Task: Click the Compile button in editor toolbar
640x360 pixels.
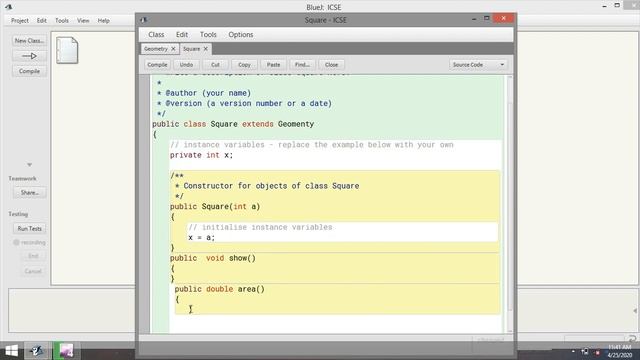Action: pyautogui.click(x=157, y=64)
